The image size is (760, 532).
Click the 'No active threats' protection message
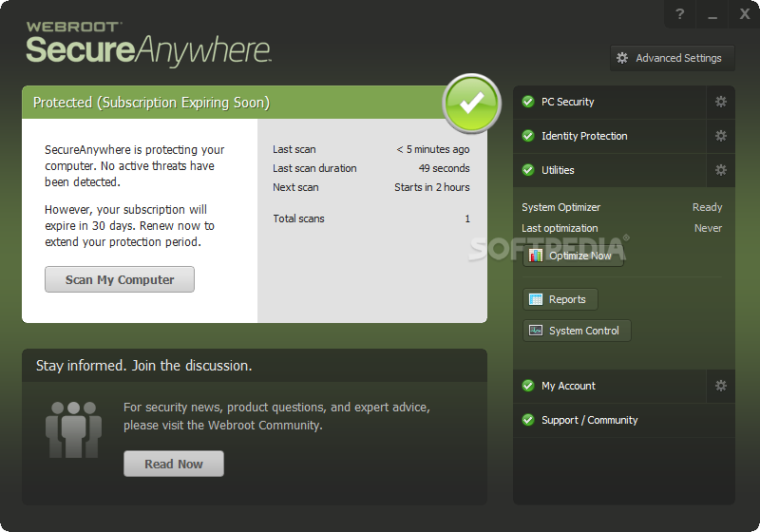pyautogui.click(x=134, y=165)
